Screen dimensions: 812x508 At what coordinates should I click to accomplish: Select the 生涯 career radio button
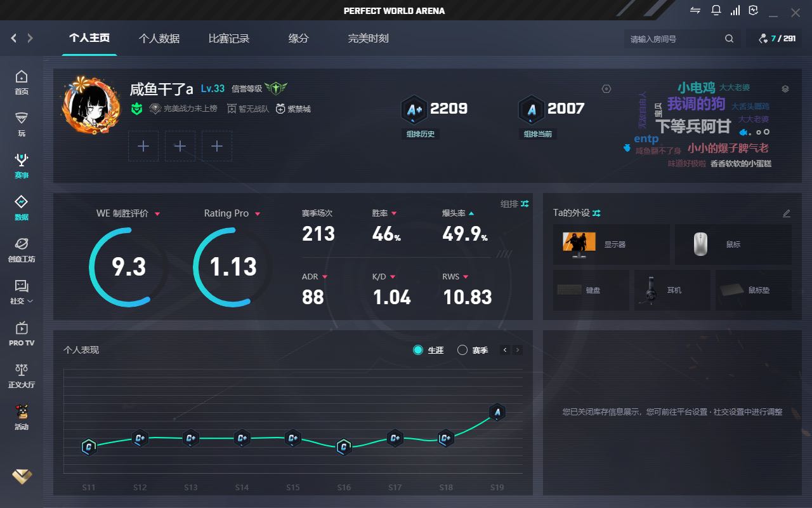(418, 350)
